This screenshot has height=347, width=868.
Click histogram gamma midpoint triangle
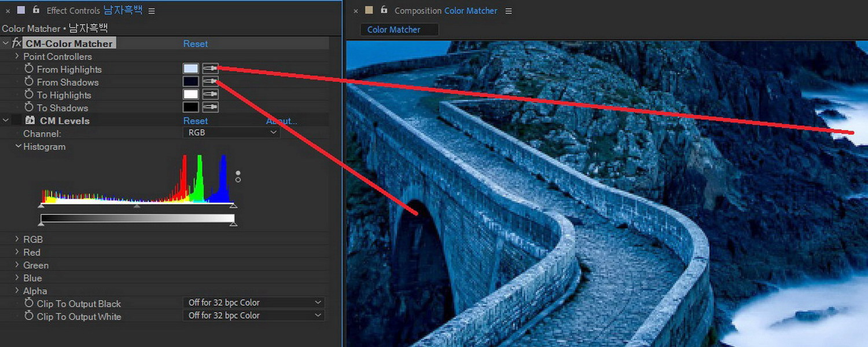[137, 205]
